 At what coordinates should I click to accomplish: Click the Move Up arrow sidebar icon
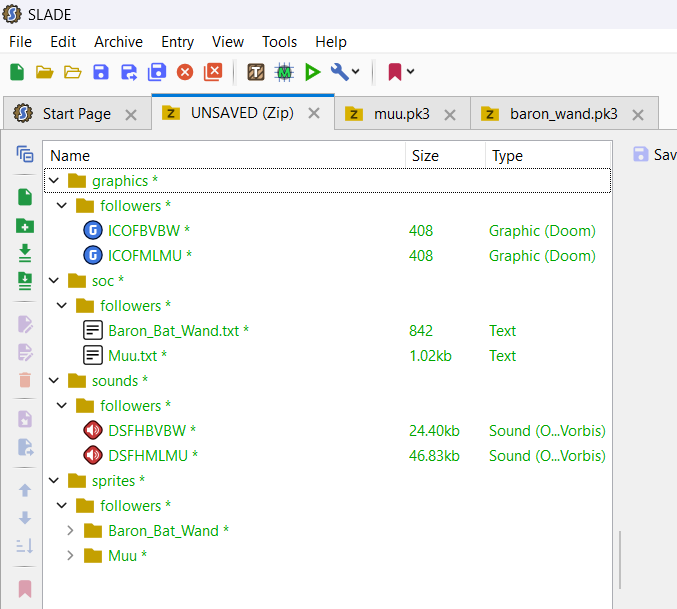tap(25, 490)
